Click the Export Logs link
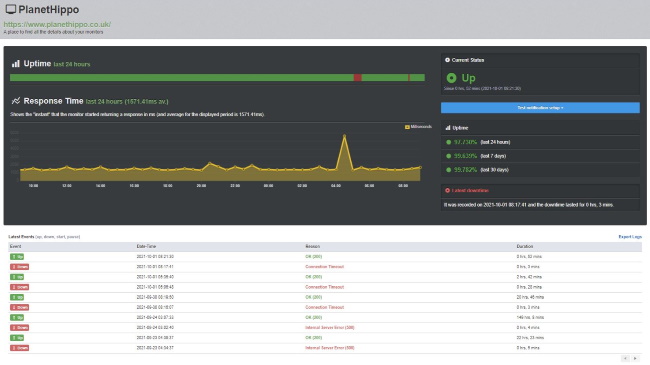This screenshot has height=365, width=650. (x=630, y=237)
